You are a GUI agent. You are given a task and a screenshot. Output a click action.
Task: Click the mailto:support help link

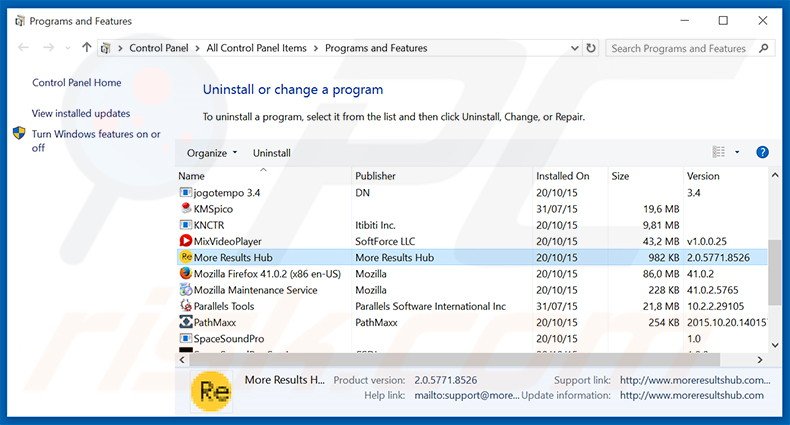[x=467, y=395]
